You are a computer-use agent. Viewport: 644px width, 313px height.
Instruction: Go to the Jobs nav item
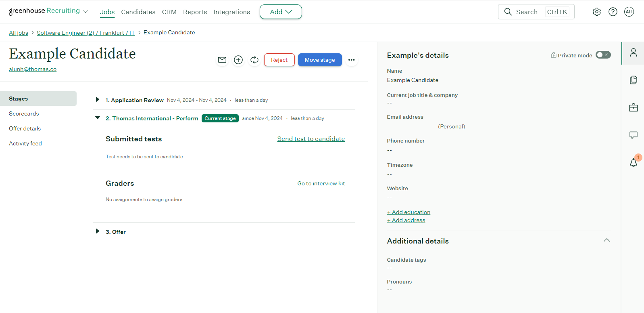[107, 12]
